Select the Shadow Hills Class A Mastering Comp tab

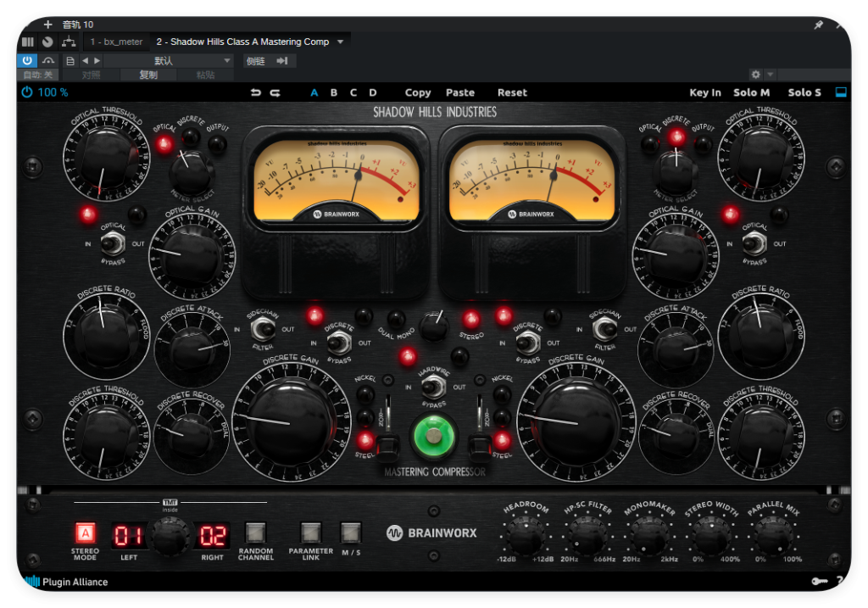(242, 42)
